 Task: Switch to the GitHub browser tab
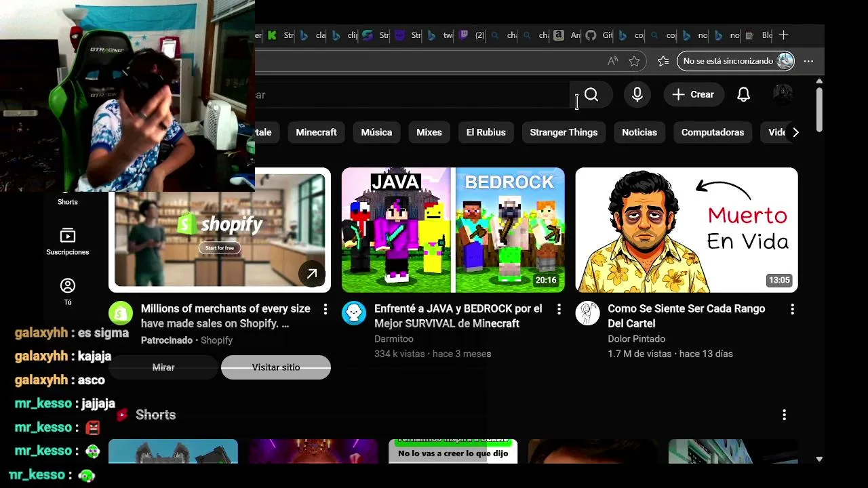[598, 35]
